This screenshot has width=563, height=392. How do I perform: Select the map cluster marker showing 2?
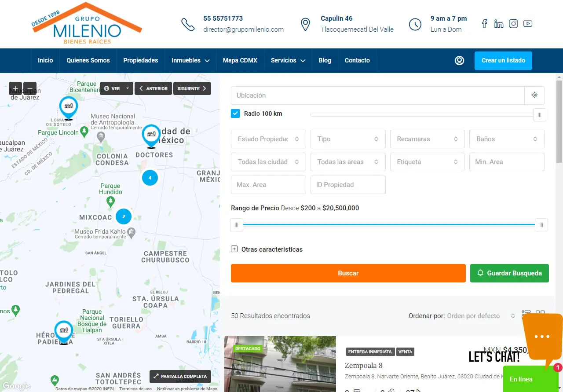coord(124,216)
